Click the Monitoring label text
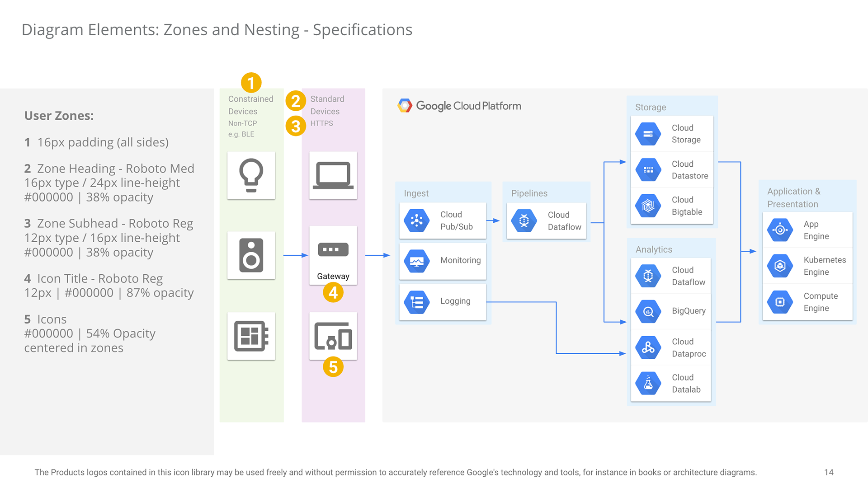 460,260
